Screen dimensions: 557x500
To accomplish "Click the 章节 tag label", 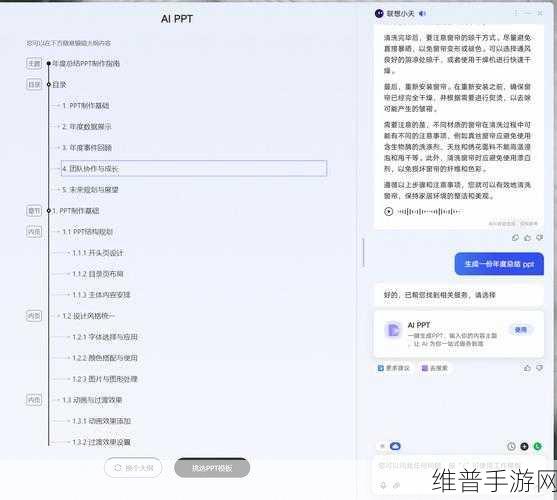I will 34,211.
